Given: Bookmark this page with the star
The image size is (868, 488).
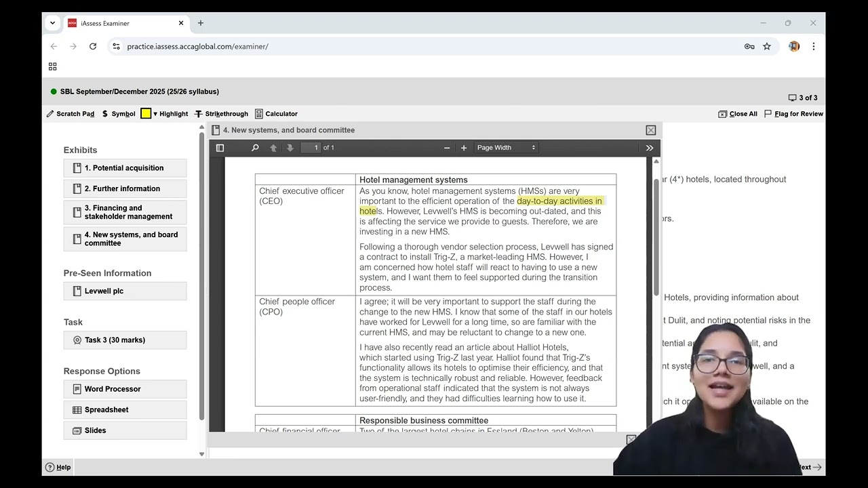Looking at the screenshot, I should 767,46.
